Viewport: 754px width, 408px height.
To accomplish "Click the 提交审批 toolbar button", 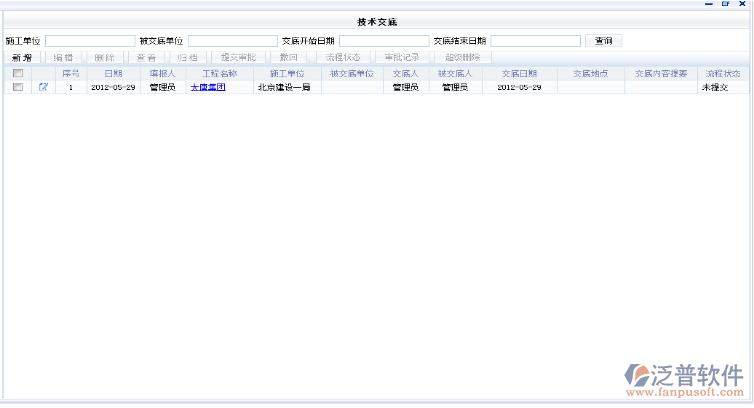I will 238,57.
